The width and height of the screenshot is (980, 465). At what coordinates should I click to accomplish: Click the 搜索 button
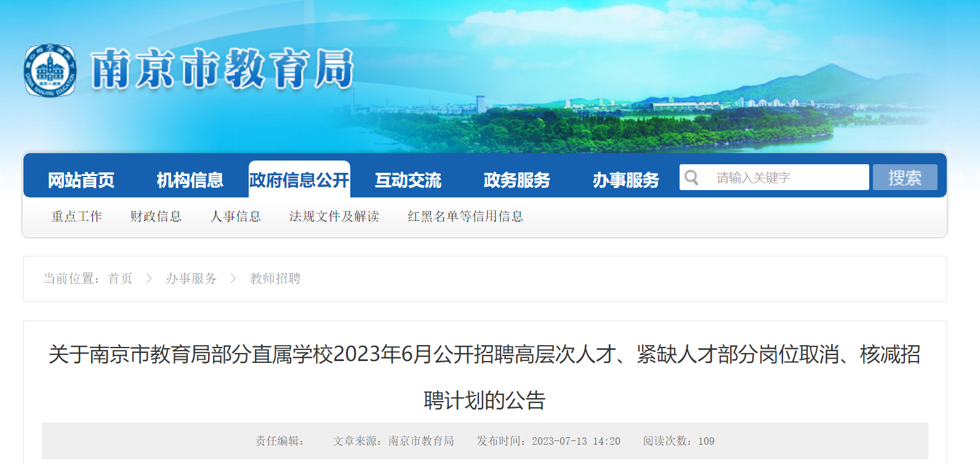pos(905,177)
